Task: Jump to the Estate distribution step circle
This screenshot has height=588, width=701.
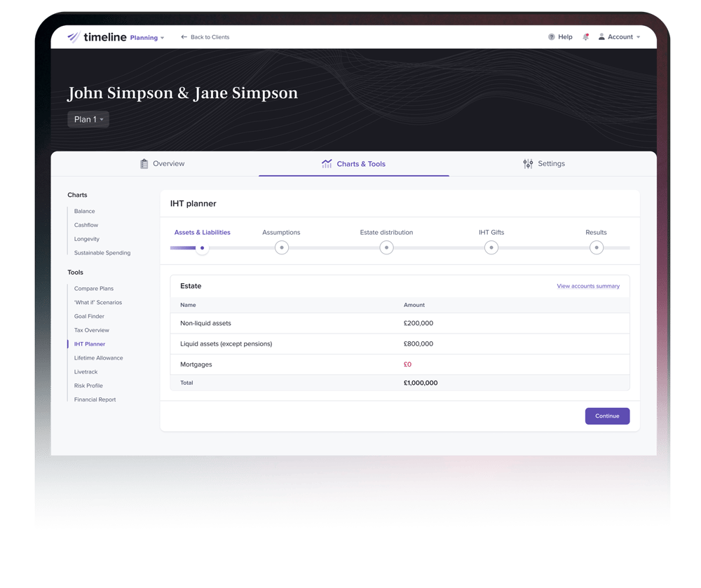Action: pyautogui.click(x=386, y=247)
